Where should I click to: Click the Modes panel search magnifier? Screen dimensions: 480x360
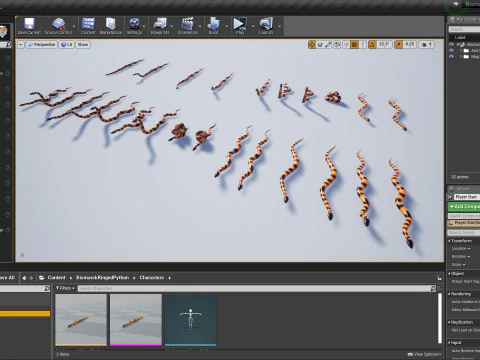[8, 44]
